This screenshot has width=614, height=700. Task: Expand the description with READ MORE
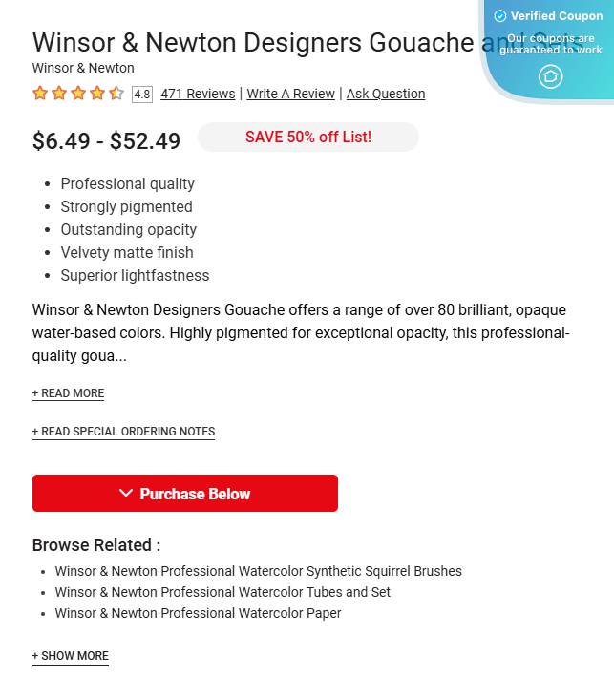(68, 393)
